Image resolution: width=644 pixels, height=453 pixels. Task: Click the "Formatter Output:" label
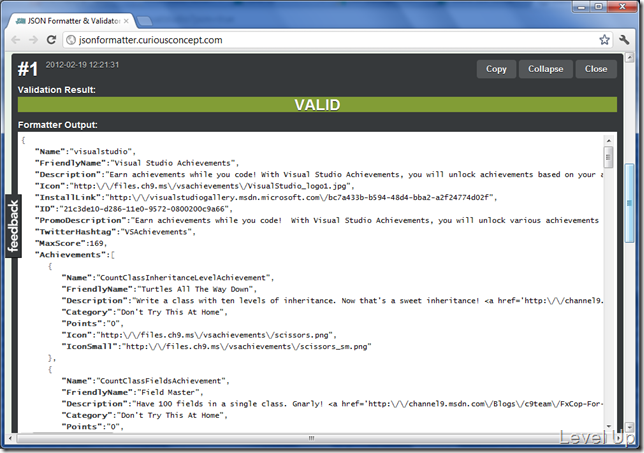pyautogui.click(x=58, y=125)
